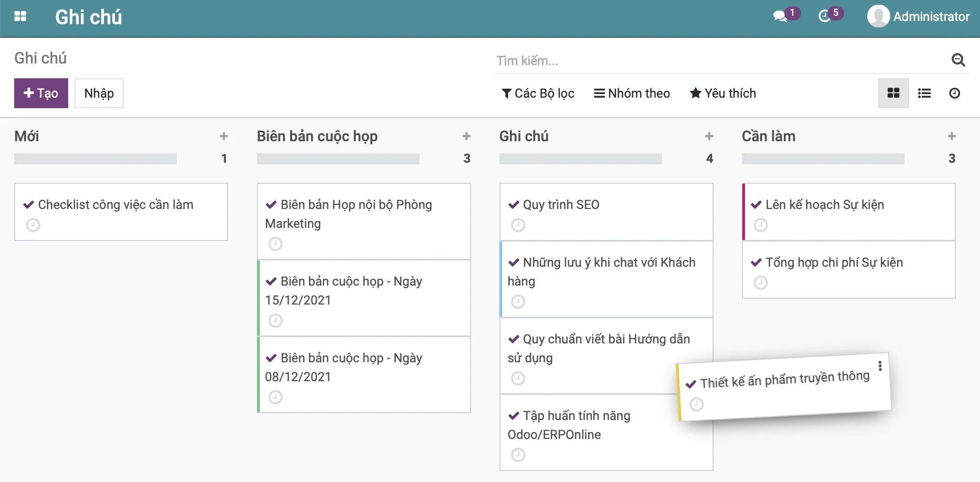980x482 pixels.
Task: Open activity clock on Quy chuẩn viết bài card
Action: tap(518, 379)
